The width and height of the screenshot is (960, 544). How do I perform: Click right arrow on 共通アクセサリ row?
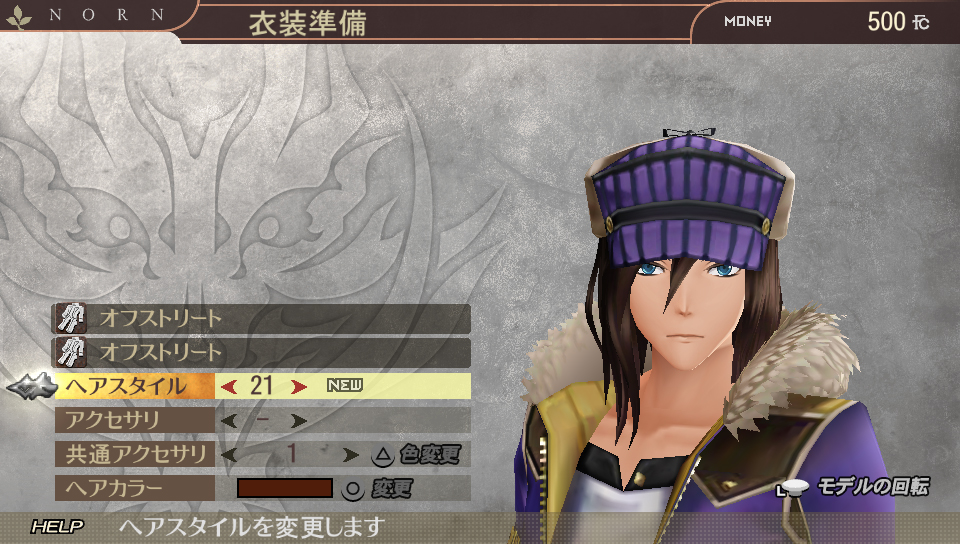tap(351, 455)
